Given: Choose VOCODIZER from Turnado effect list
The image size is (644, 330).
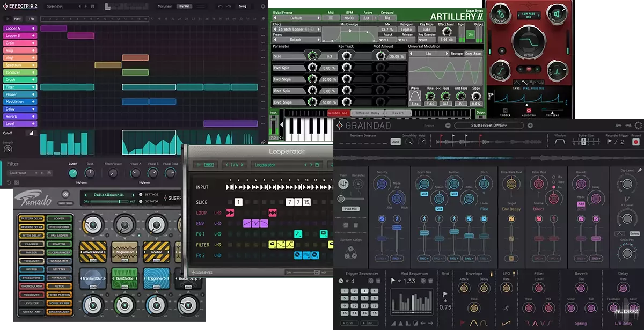Looking at the screenshot, I should coord(31,295).
